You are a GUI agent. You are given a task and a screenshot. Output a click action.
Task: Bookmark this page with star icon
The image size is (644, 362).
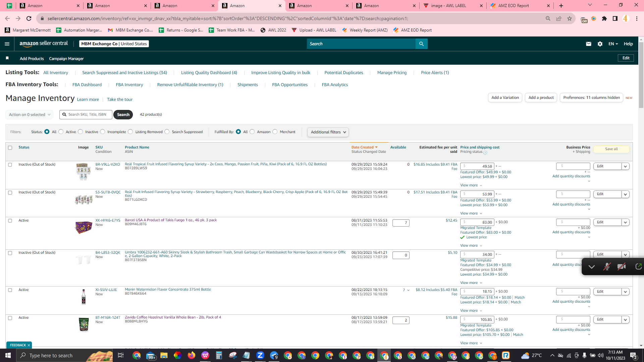(x=570, y=18)
